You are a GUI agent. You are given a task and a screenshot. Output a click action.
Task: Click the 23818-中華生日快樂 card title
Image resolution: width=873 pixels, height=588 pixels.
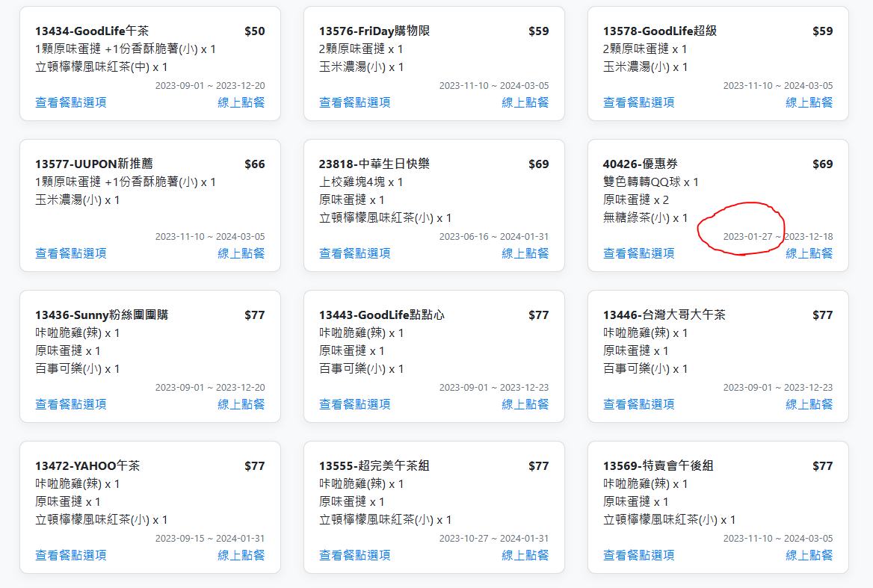[x=374, y=164]
